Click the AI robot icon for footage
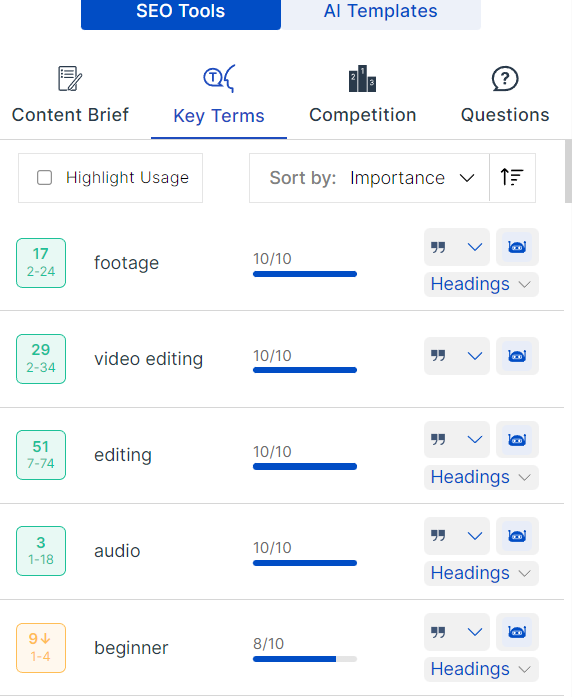572x697 pixels. [x=517, y=247]
